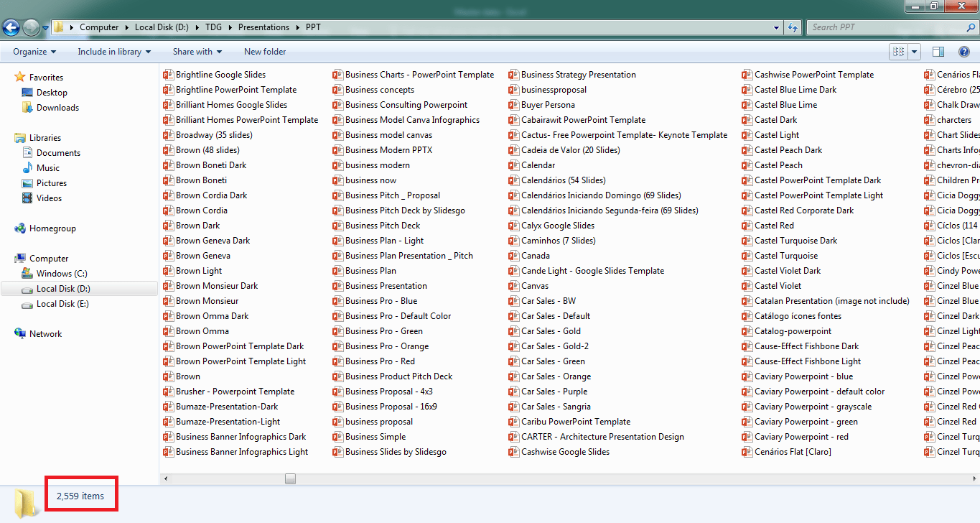Select the file "Car Sales - Sangria"

click(x=556, y=407)
